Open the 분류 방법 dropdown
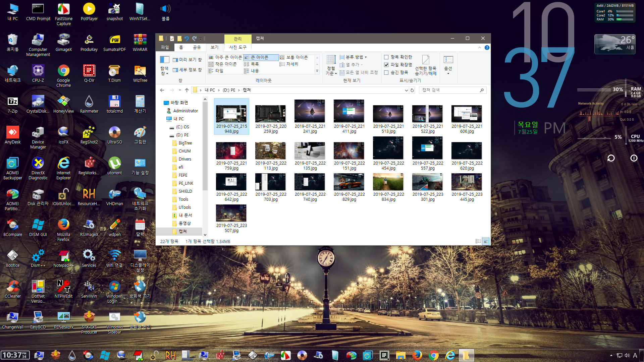The height and width of the screenshot is (362, 644). click(353, 57)
